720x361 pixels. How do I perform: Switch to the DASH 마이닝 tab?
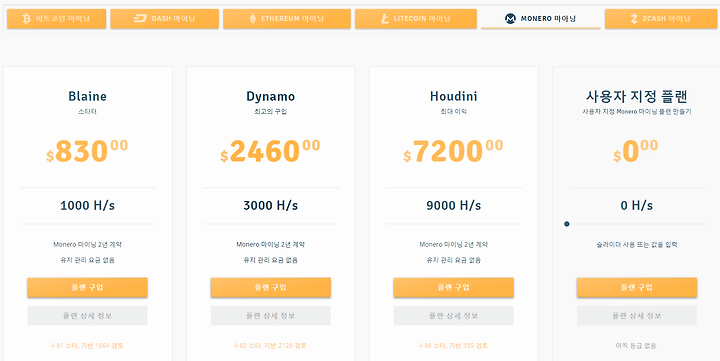point(164,19)
